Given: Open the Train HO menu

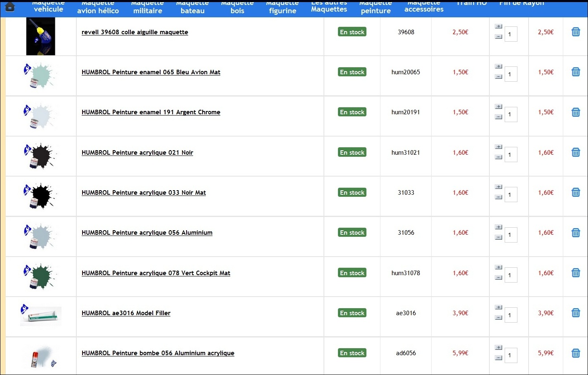Looking at the screenshot, I should click(472, 3).
